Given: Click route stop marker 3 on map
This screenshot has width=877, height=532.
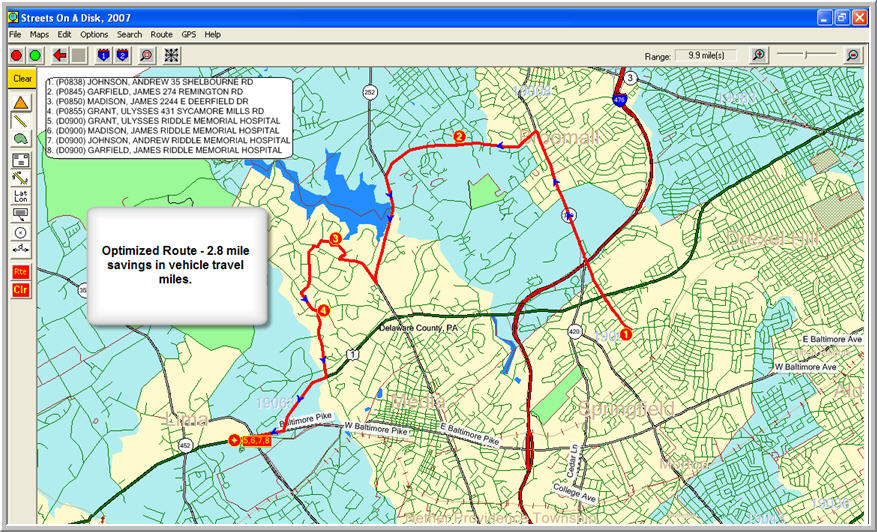Looking at the screenshot, I should pyautogui.click(x=335, y=239).
